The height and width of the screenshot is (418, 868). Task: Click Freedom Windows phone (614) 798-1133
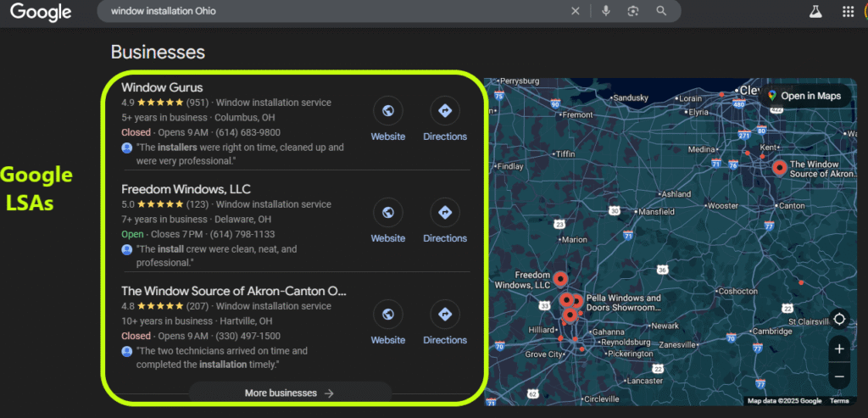point(242,234)
